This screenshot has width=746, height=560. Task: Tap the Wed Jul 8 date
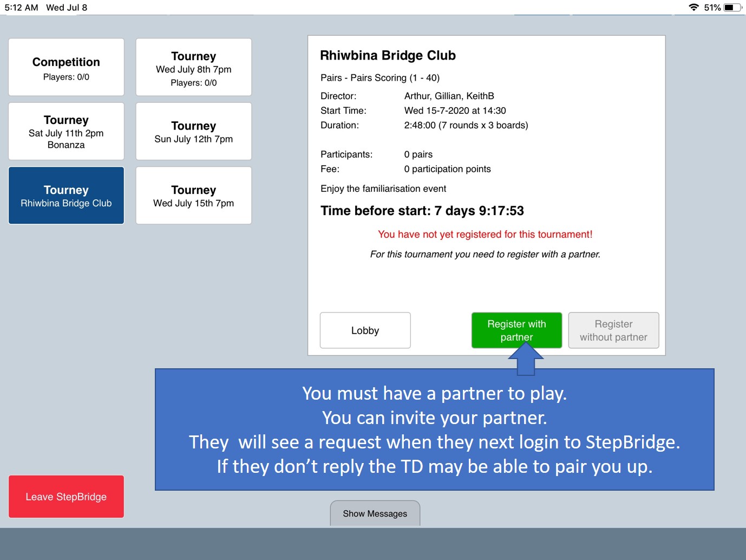[x=67, y=8]
